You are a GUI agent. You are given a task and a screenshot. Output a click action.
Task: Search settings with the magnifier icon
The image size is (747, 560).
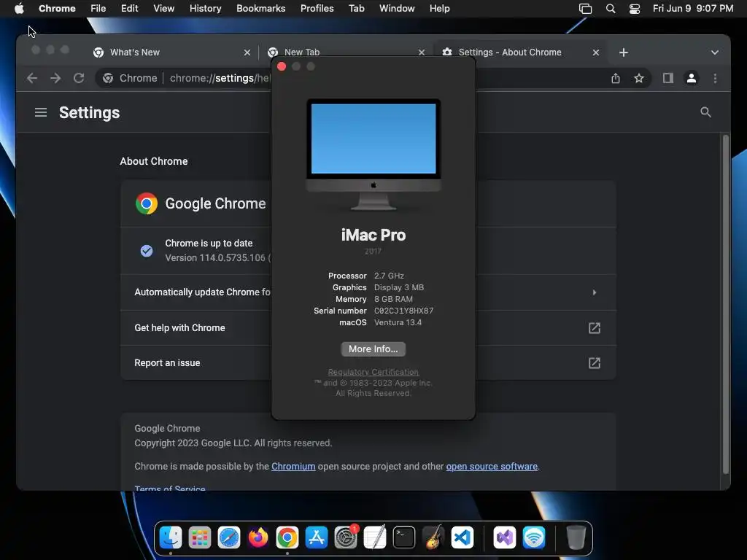[705, 112]
